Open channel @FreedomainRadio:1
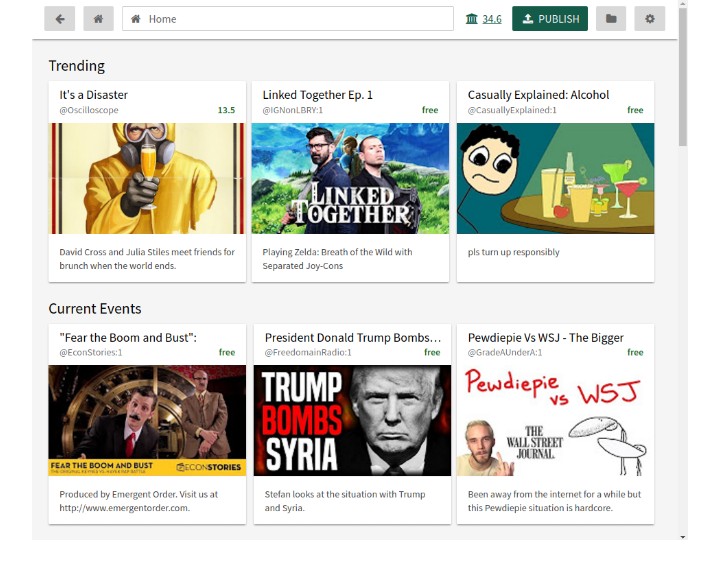720x569 pixels. pos(308,352)
